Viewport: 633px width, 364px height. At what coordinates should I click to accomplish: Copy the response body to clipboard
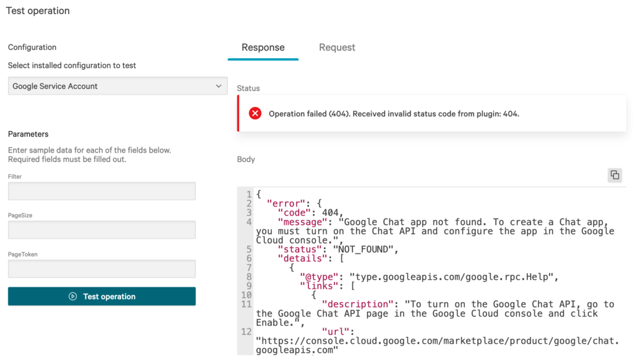[614, 175]
